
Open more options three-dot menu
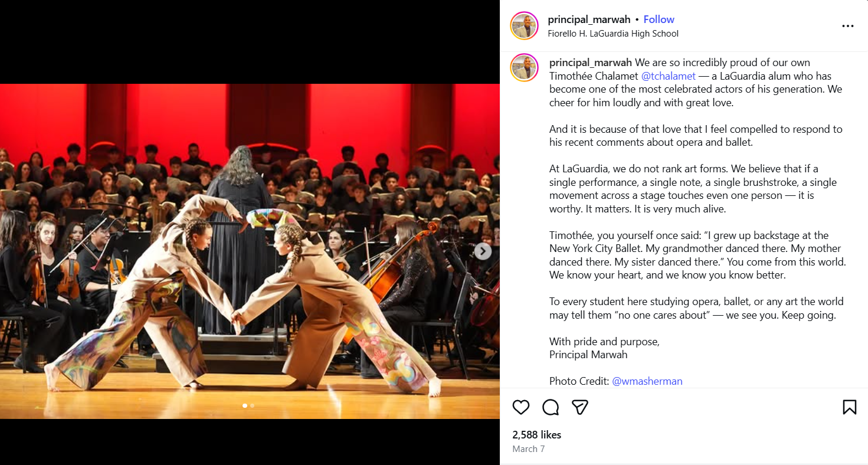848,26
